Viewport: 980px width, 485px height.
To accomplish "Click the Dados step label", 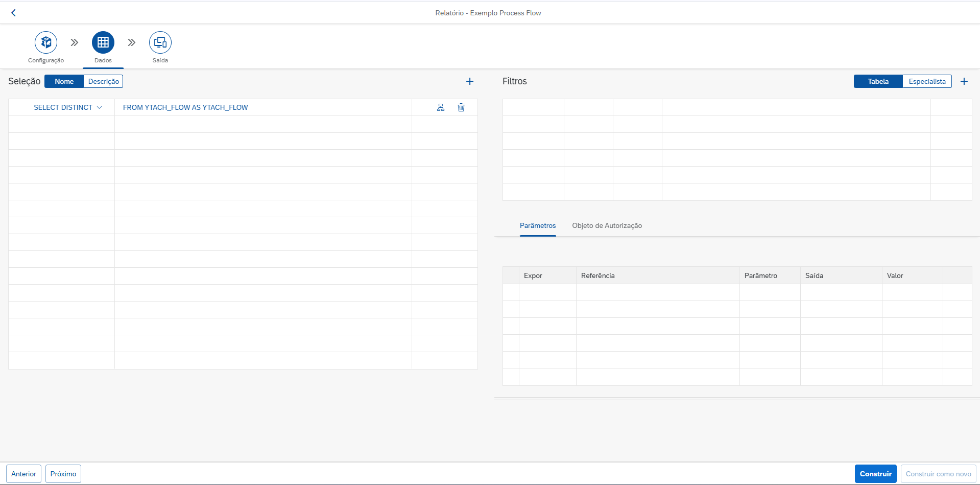I will point(103,60).
